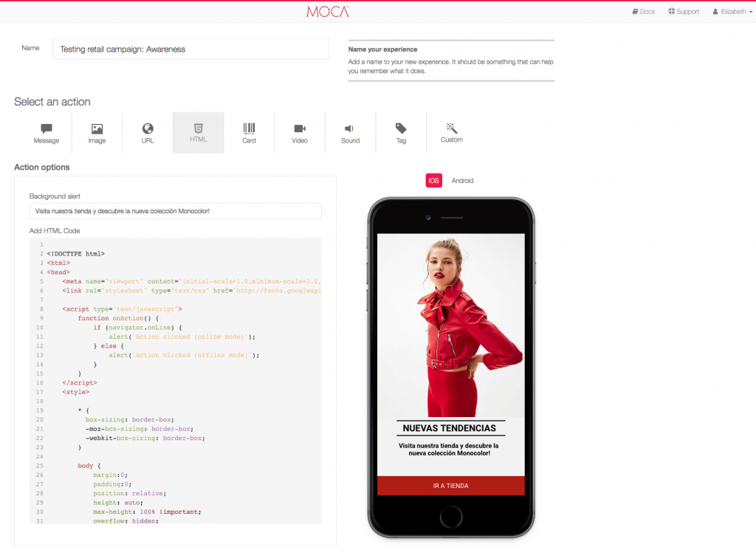Click the phone home button in preview
The image size is (756, 547).
tap(451, 517)
